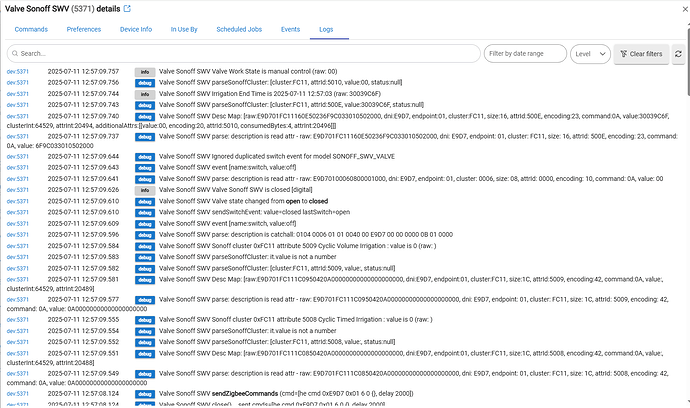Click info badge on Valve Work State row

coord(145,72)
